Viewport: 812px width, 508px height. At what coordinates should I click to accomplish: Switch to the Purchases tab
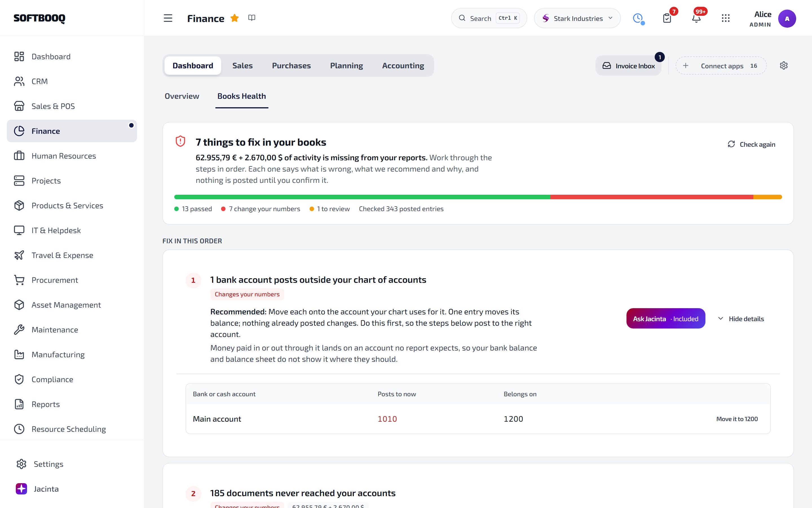pyautogui.click(x=291, y=65)
